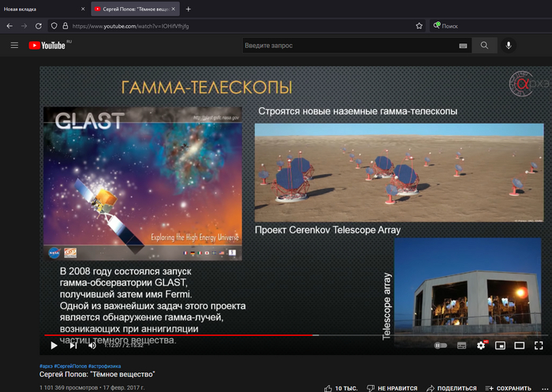The image size is (552, 392).
Task: Open more actions three-dot menu
Action: point(545,389)
